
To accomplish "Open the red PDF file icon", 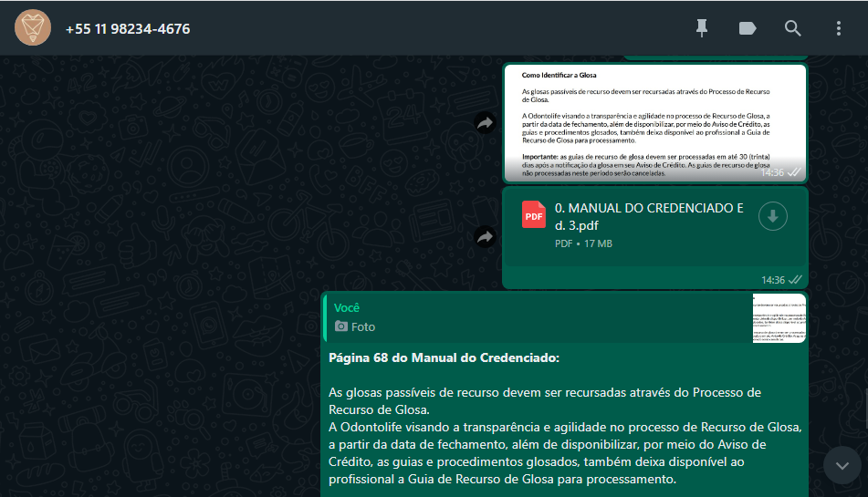I will [534, 215].
